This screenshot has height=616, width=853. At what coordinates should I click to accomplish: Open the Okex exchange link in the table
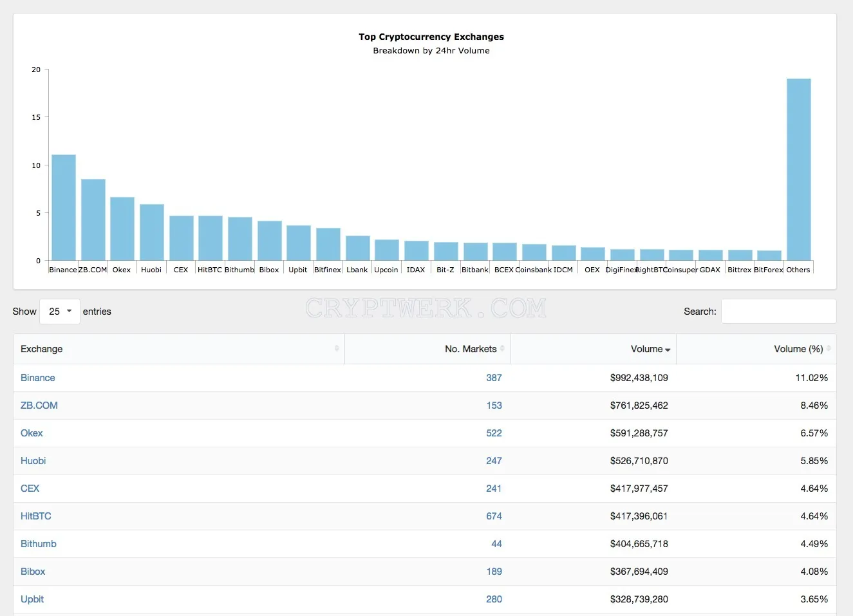[x=32, y=433]
